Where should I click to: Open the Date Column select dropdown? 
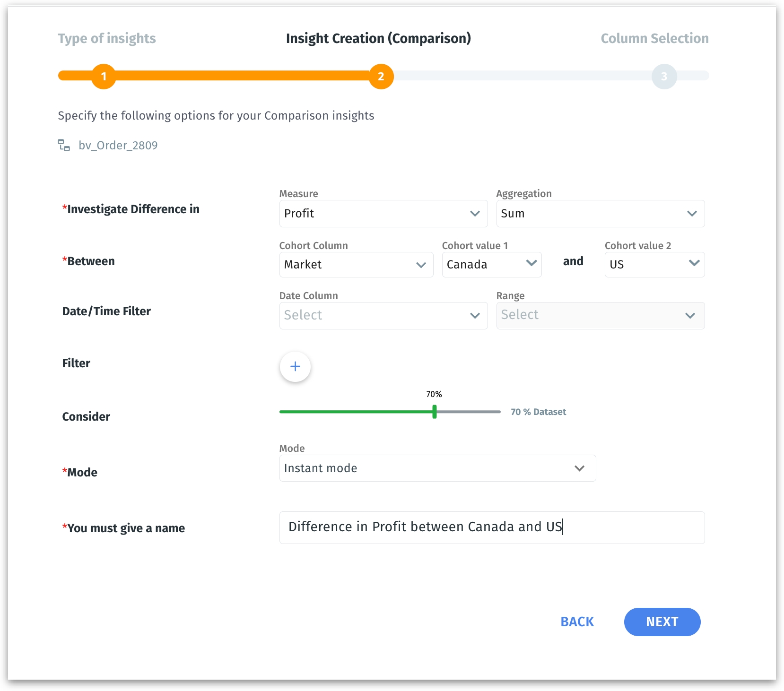click(383, 315)
